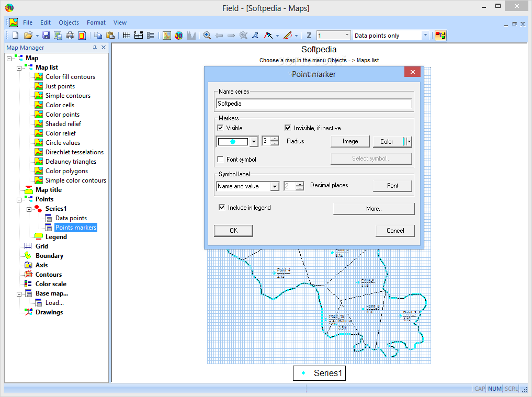The width and height of the screenshot is (532, 397).
Task: Click the More.. button
Action: tap(373, 209)
